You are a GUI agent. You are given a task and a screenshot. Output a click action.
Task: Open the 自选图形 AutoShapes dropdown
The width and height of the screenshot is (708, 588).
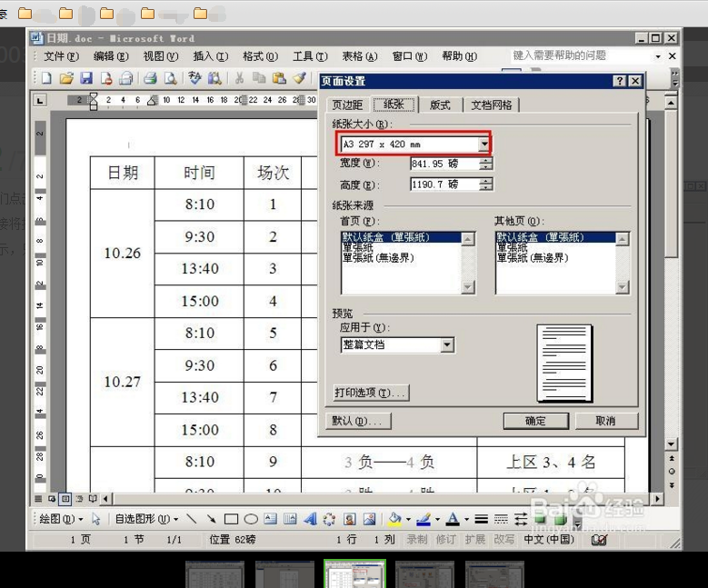(146, 520)
